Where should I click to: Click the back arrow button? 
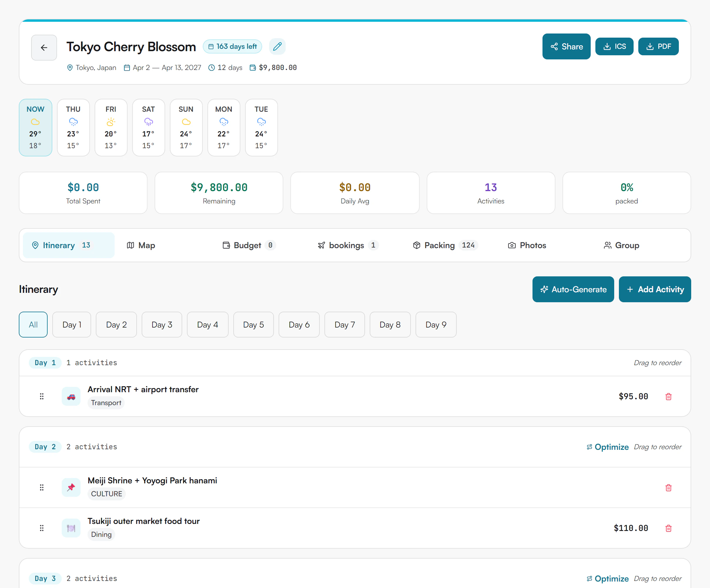pos(44,47)
